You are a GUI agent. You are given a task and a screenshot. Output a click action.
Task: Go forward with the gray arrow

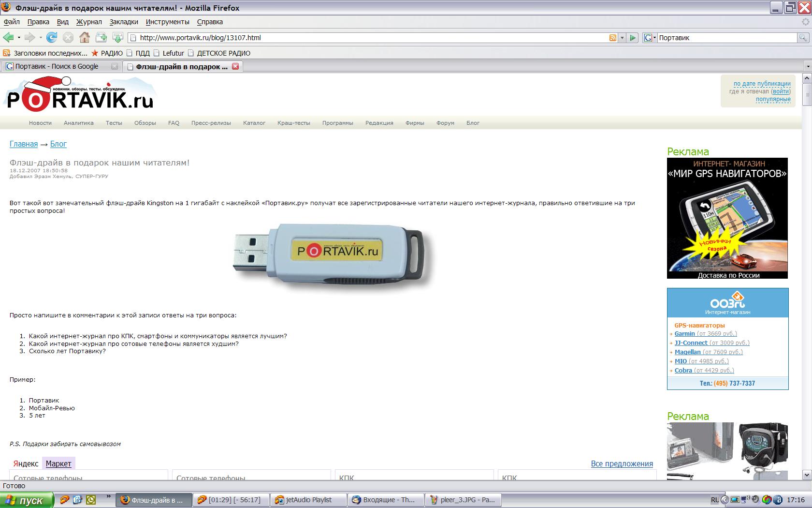pos(30,37)
